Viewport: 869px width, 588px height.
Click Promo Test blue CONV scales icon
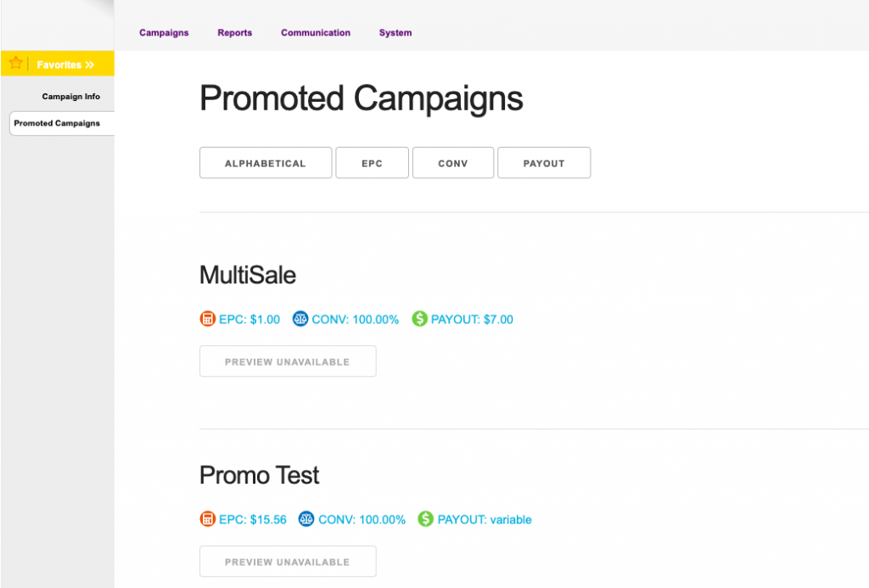(306, 519)
